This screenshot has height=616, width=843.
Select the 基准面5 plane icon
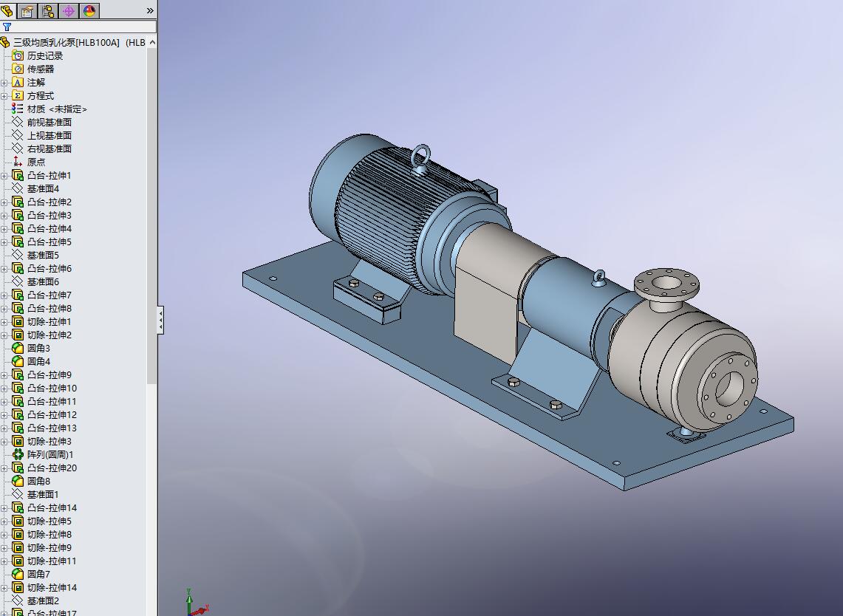18,256
